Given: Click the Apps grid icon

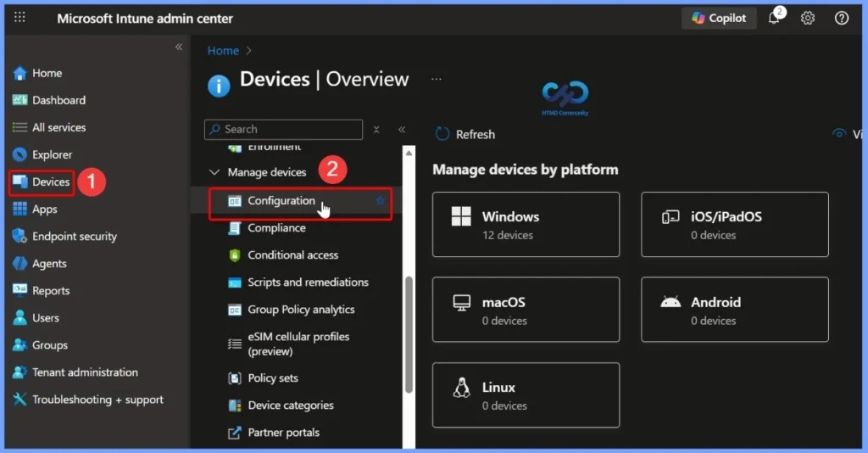Looking at the screenshot, I should pos(20,209).
